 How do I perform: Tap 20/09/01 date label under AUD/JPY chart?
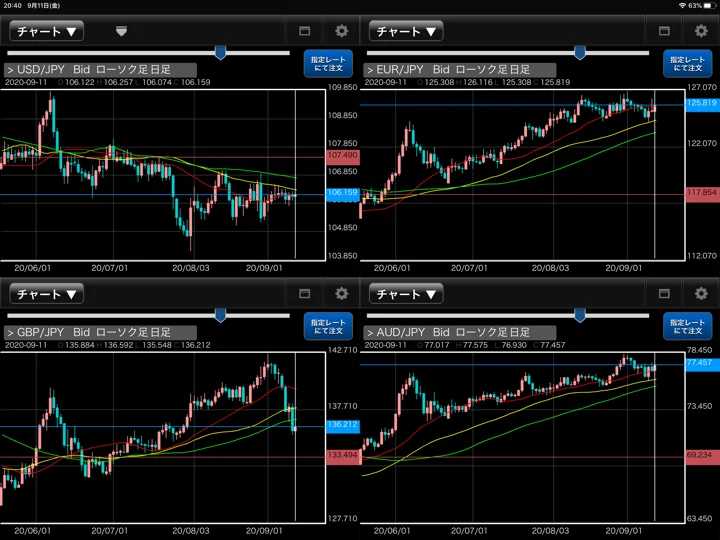(624, 531)
